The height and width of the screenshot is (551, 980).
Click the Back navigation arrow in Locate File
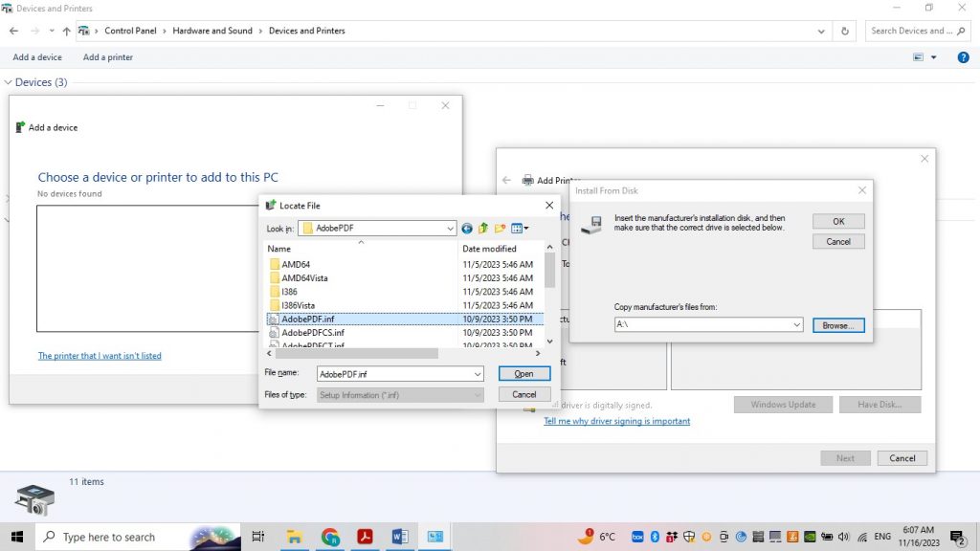coord(467,228)
